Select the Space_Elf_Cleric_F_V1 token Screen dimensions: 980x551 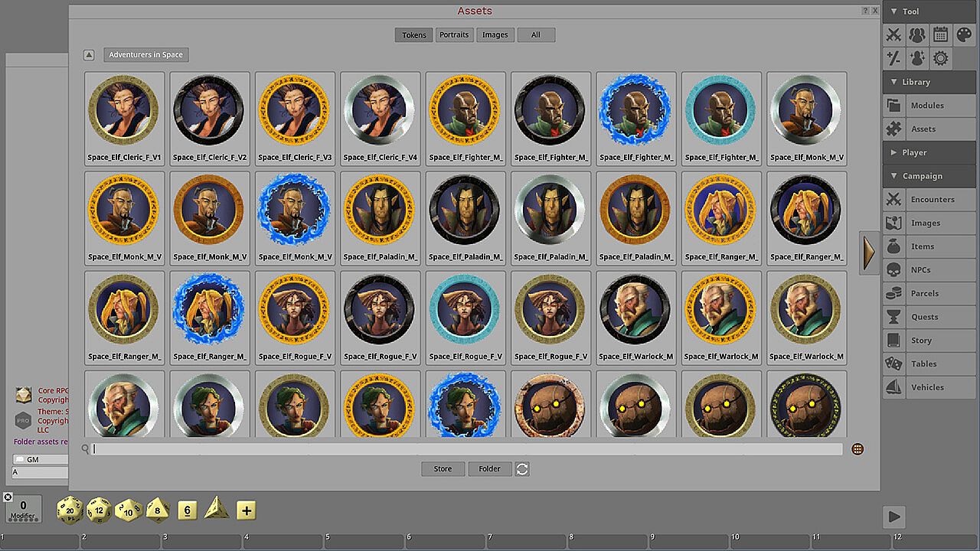124,119
